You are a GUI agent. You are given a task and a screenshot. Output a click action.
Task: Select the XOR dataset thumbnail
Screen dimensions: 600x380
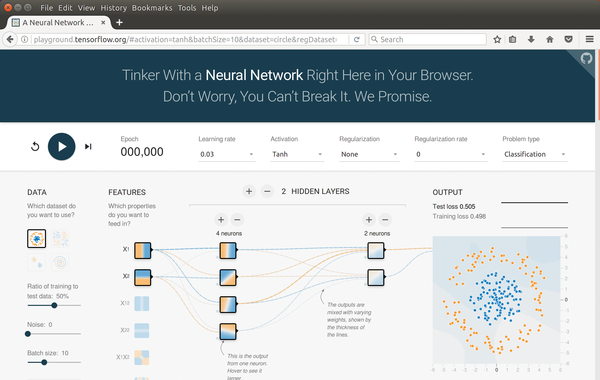coord(60,238)
